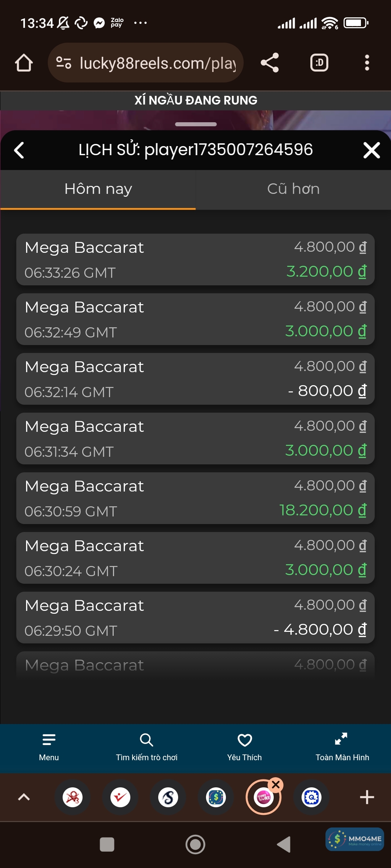
Task: Close the history panel with X
Action: click(x=371, y=150)
